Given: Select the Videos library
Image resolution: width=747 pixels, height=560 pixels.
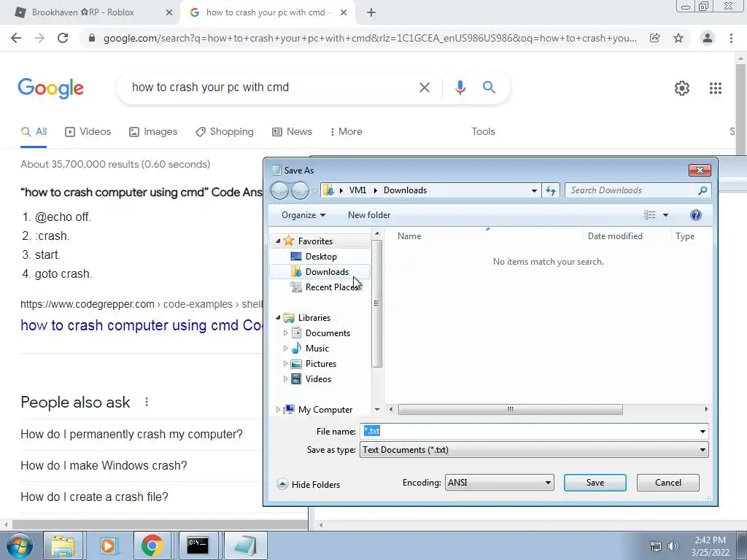Looking at the screenshot, I should tap(318, 379).
